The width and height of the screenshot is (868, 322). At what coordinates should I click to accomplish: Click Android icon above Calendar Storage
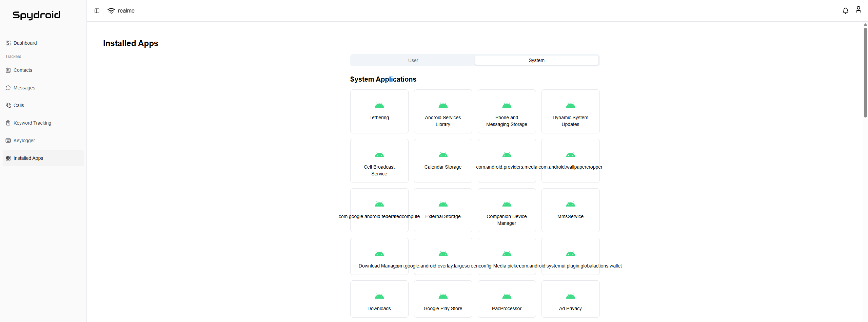click(443, 155)
